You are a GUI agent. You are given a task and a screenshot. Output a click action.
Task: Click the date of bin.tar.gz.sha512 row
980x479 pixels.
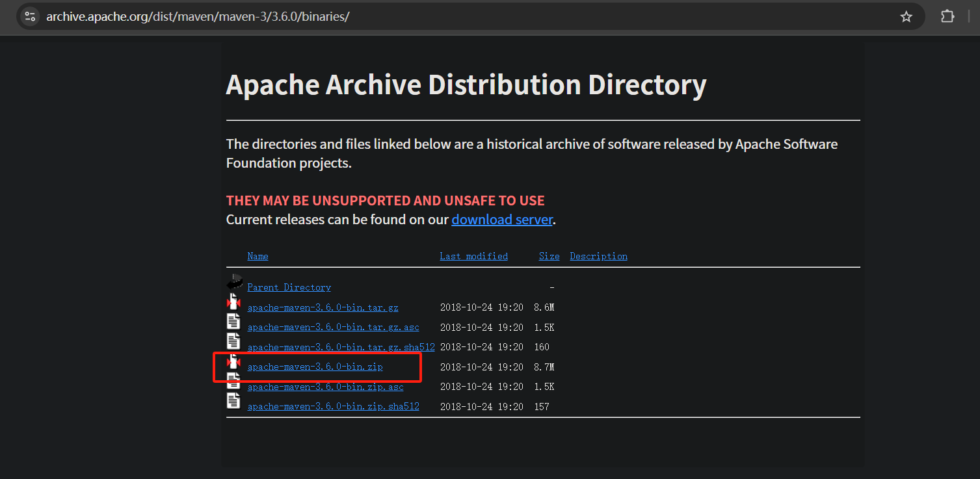pyautogui.click(x=481, y=347)
